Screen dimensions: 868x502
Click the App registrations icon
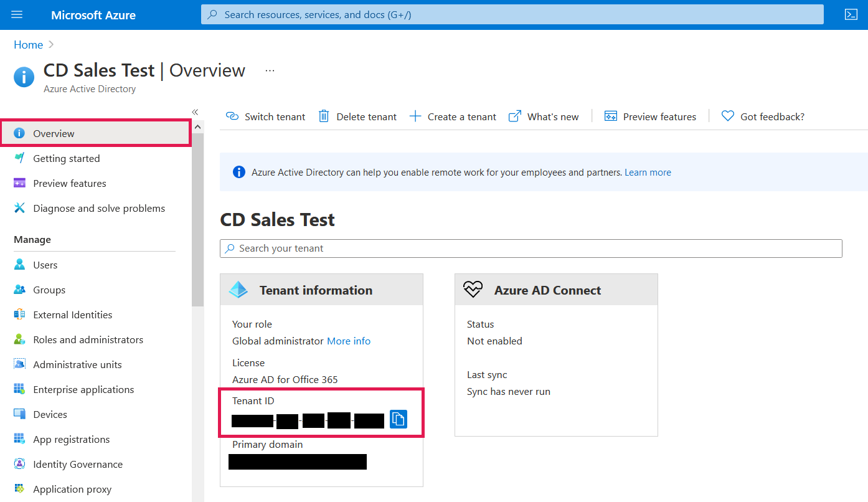(x=20, y=439)
